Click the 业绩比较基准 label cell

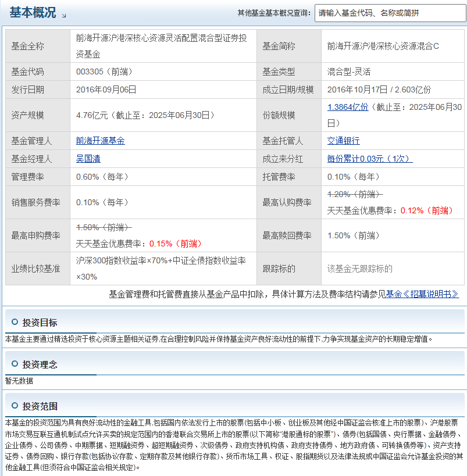point(38,269)
